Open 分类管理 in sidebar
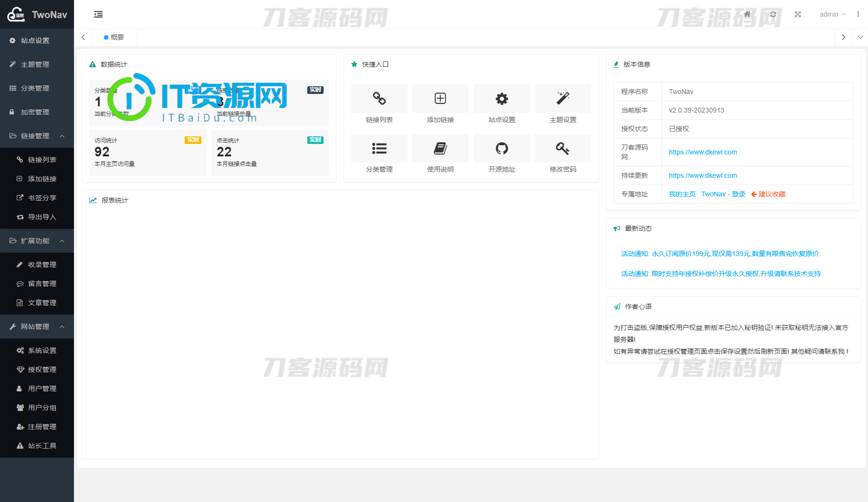Image resolution: width=868 pixels, height=502 pixels. (x=37, y=88)
